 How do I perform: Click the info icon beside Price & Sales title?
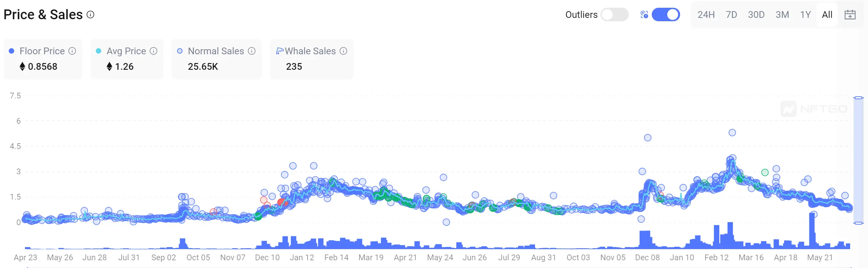click(90, 14)
